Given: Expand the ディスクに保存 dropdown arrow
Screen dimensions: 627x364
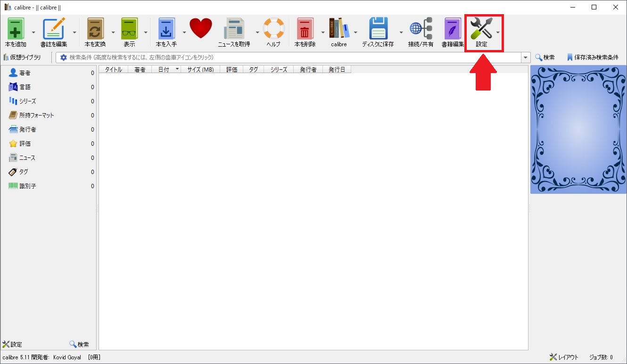Looking at the screenshot, I should pos(401,32).
